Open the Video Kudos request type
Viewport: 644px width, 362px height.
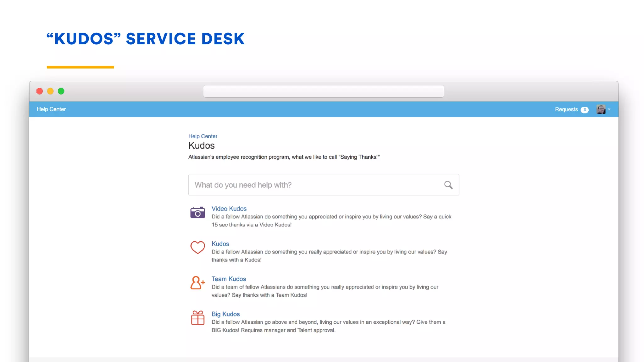[x=229, y=209]
